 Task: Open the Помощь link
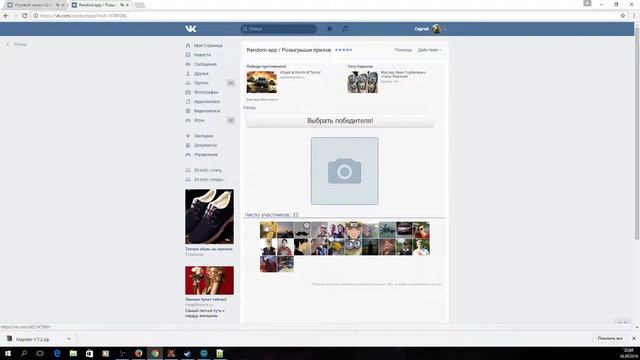[x=403, y=50]
